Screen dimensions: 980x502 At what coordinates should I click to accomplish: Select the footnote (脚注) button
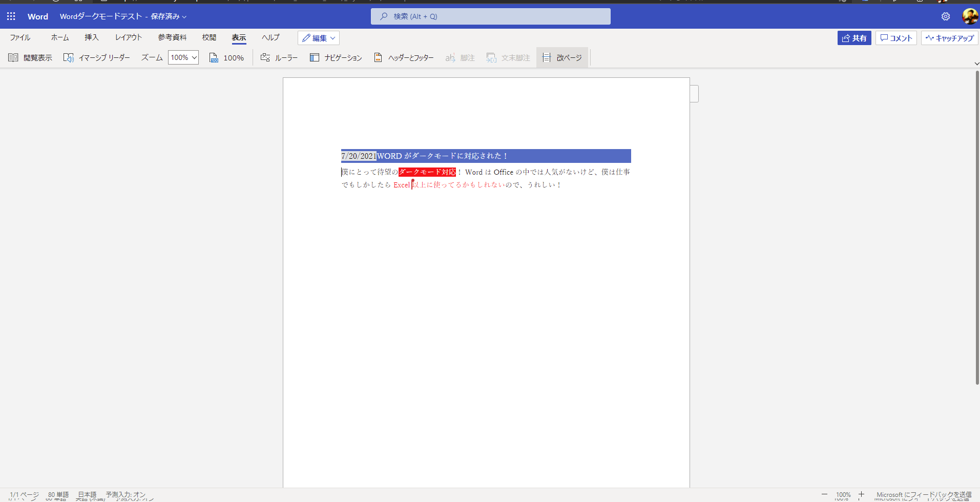point(460,58)
